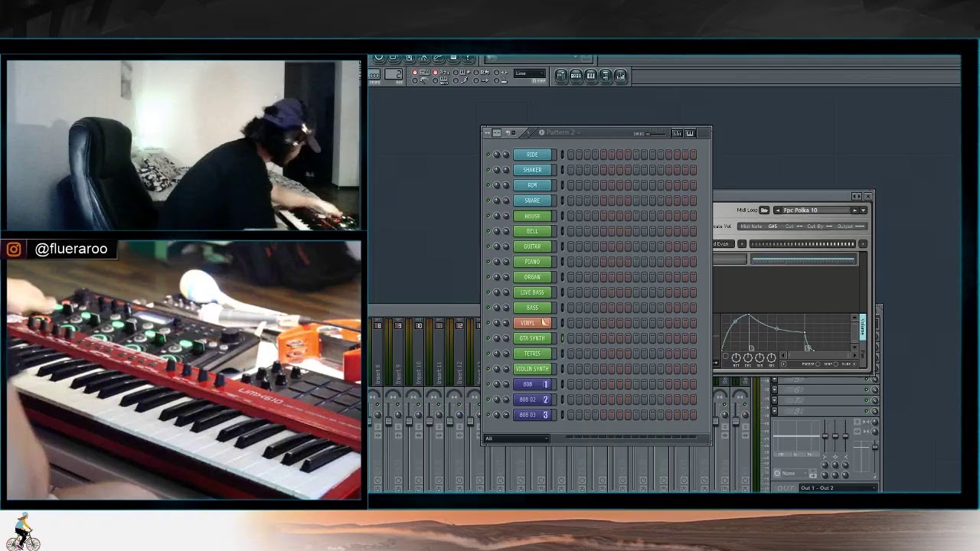
Task: Click the volume knob of the ORGAN channel
Action: tap(505, 277)
